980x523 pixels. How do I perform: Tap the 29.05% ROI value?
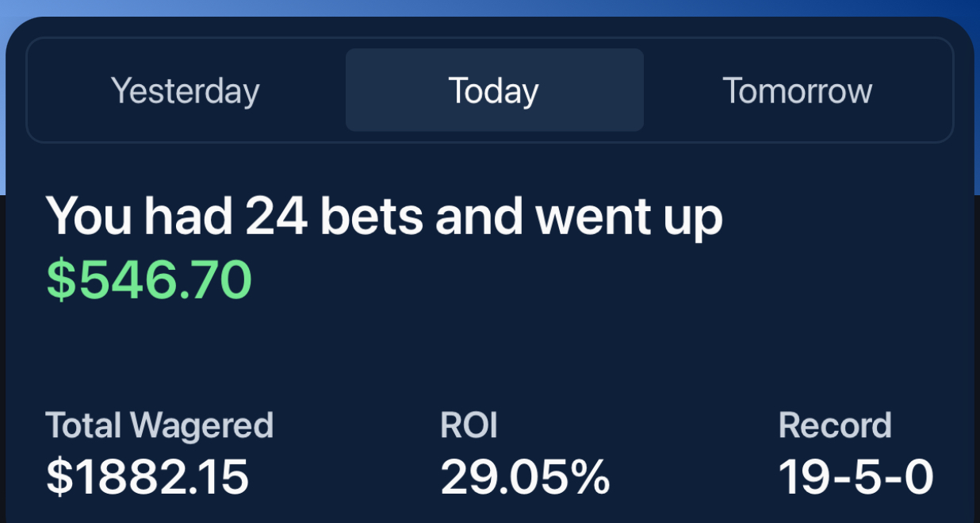click(525, 477)
